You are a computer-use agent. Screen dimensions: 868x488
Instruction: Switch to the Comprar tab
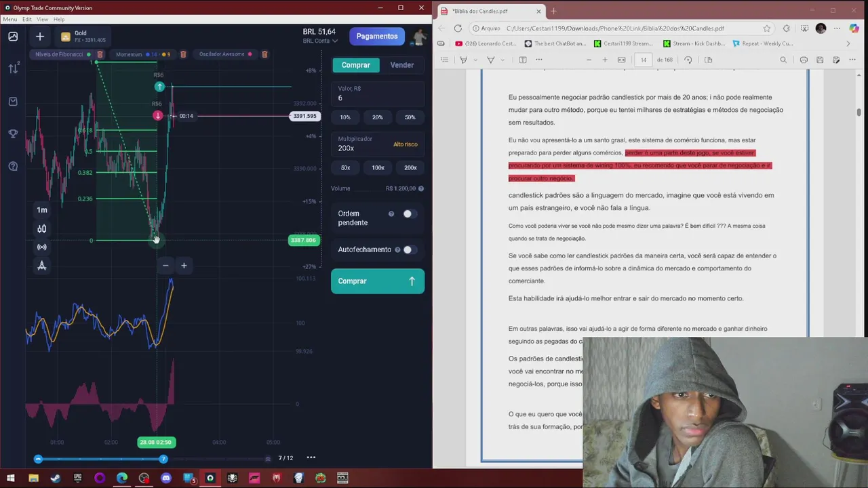pos(356,65)
